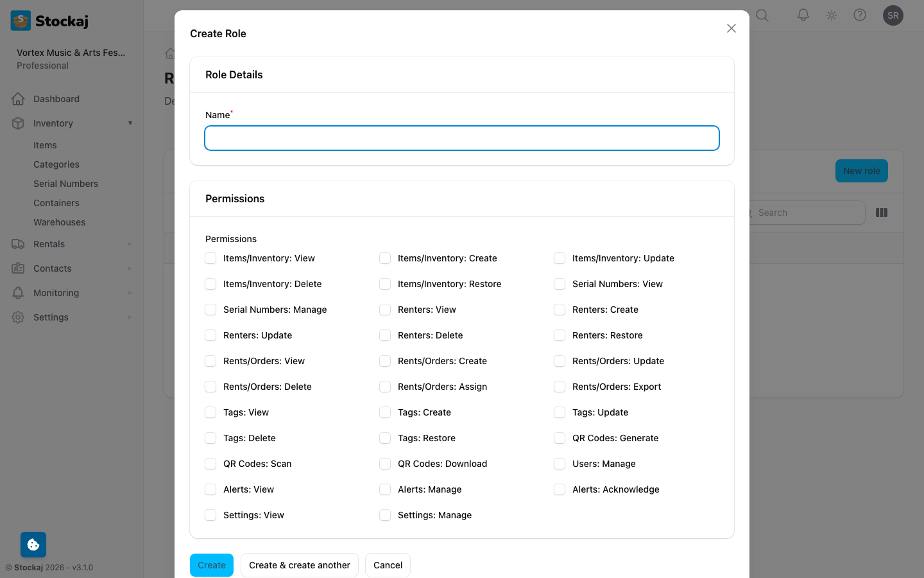Screen dimensions: 924x578
Task: Enable the Settings: Manage permission
Action: [385, 515]
